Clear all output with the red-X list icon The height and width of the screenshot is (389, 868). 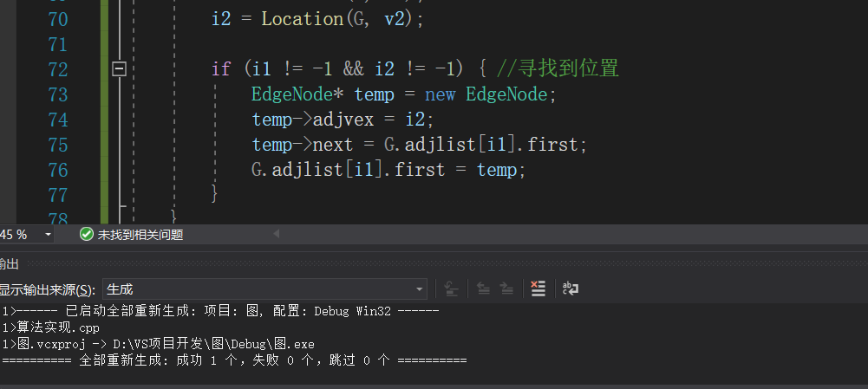(538, 289)
